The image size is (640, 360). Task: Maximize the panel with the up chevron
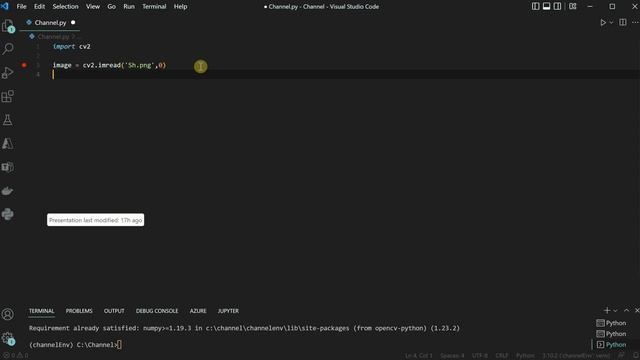click(627, 311)
